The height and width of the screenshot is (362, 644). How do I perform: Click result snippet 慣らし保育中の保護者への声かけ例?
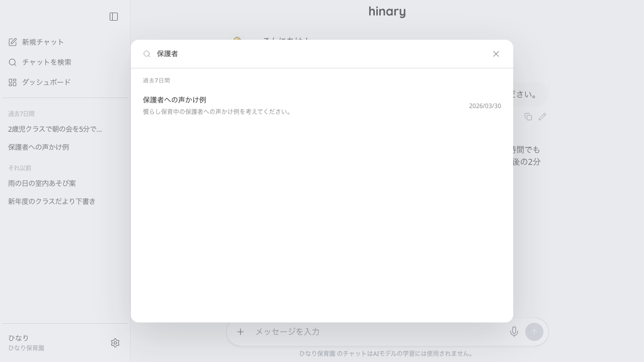coord(217,112)
